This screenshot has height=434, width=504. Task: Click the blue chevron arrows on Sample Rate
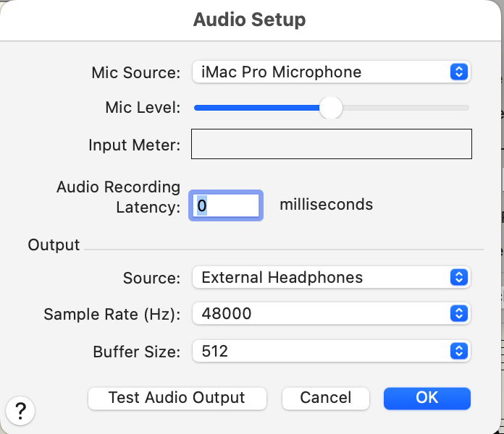click(x=458, y=313)
